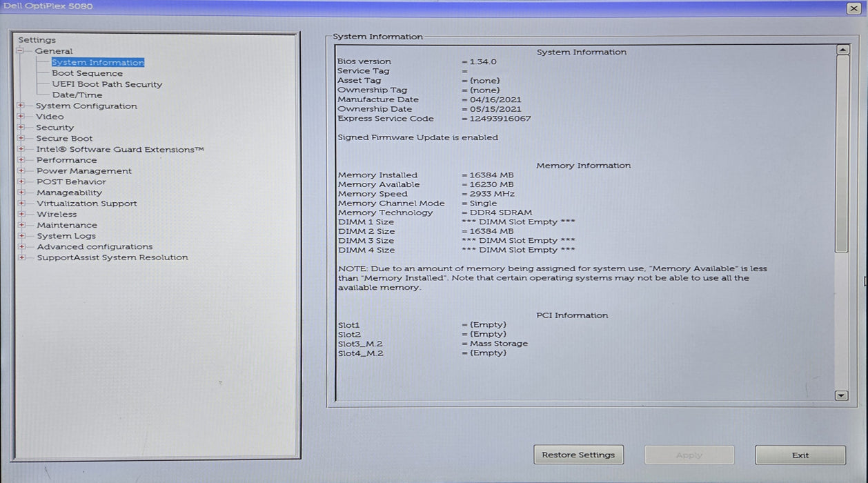Click Ownership Date value 05/15/2021
Viewport: 868px width, 483px height.
[495, 109]
